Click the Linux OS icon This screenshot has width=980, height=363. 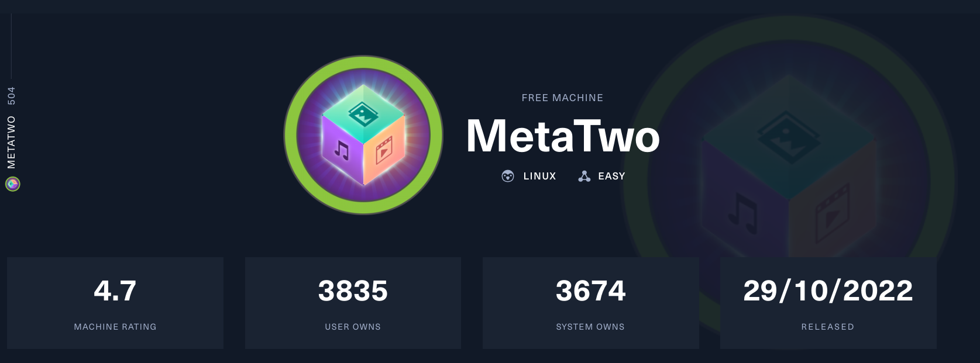508,176
